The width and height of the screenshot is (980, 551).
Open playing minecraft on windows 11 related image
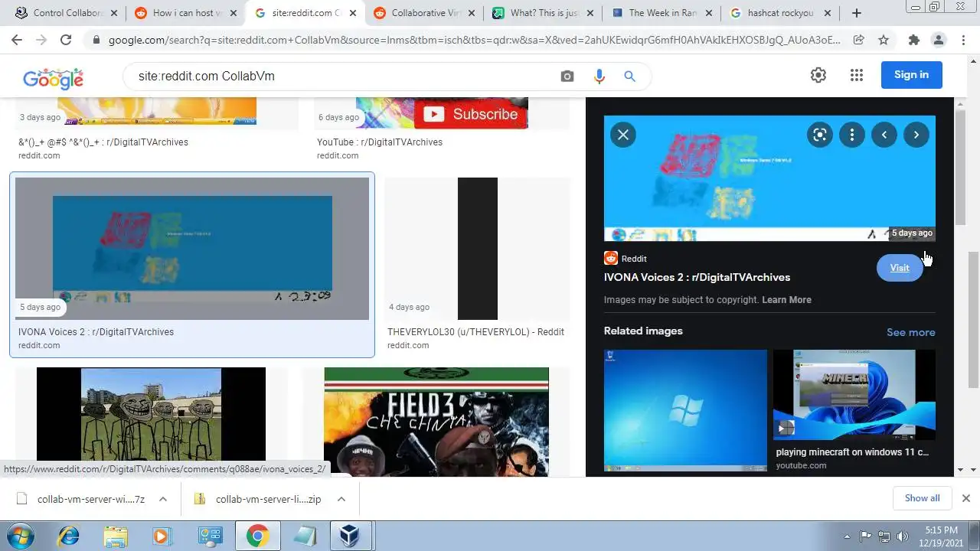(854, 396)
